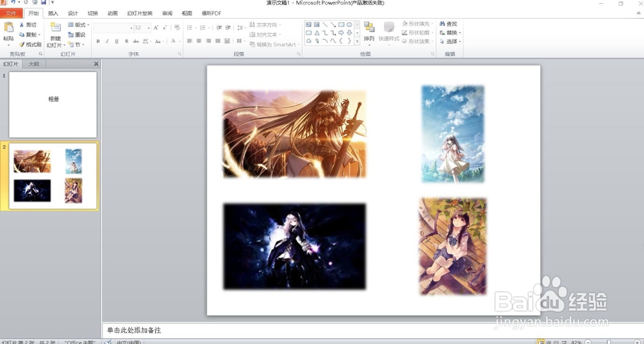Close the slides thumbnail pane
Screen dimensions: 644x344
[96, 64]
